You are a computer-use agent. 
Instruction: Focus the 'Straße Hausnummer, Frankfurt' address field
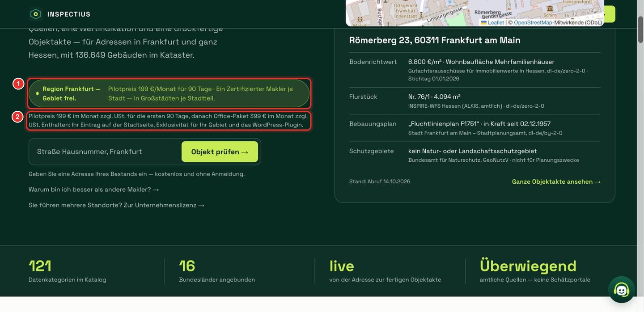[x=106, y=152]
